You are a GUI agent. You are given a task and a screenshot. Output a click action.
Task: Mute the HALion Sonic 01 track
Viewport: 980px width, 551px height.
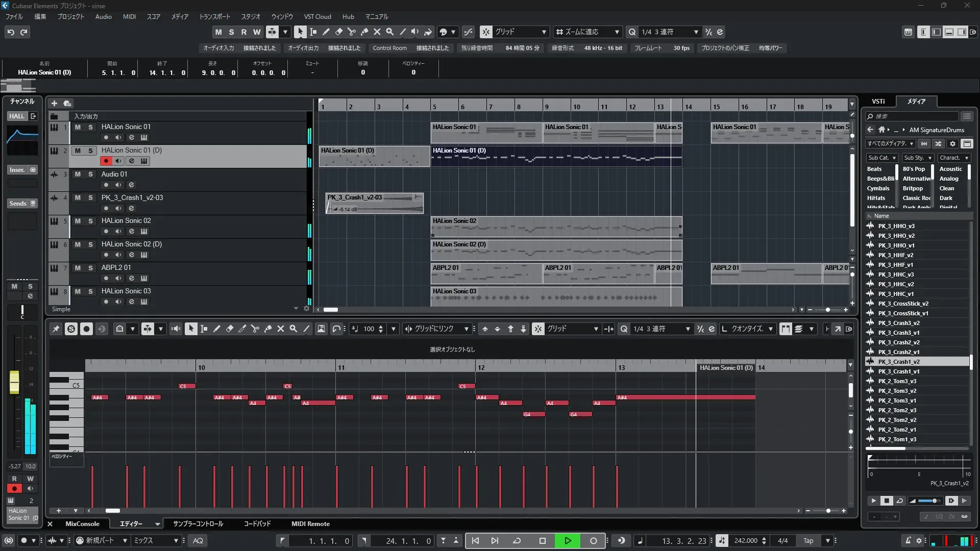coord(78,127)
